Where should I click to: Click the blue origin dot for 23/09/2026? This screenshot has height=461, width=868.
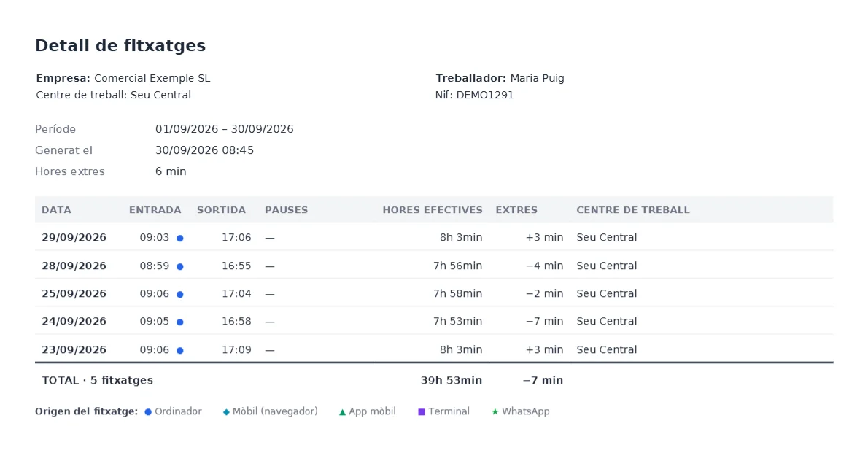180,350
